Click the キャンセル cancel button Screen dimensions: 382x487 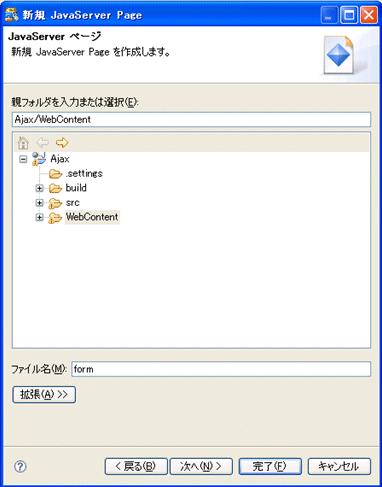339,466
